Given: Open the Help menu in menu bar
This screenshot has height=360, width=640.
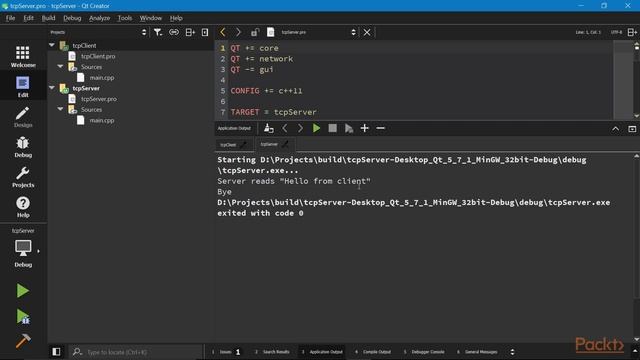Looking at the screenshot, I should (x=176, y=18).
